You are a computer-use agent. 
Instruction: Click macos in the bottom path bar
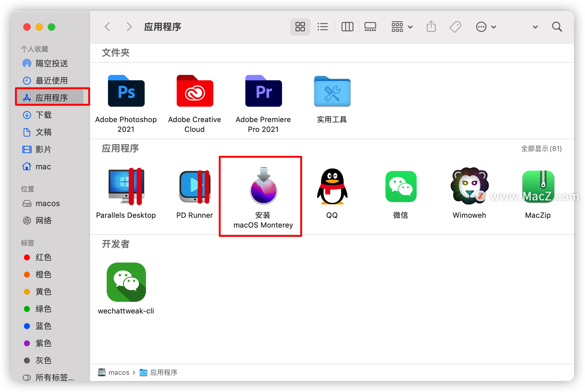[114, 372]
